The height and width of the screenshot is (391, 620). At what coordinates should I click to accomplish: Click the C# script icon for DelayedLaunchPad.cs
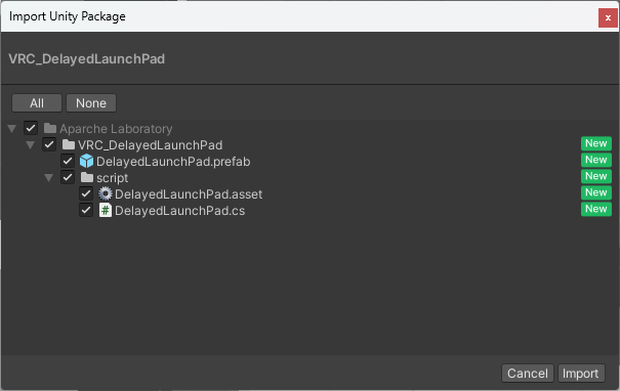pos(105,210)
